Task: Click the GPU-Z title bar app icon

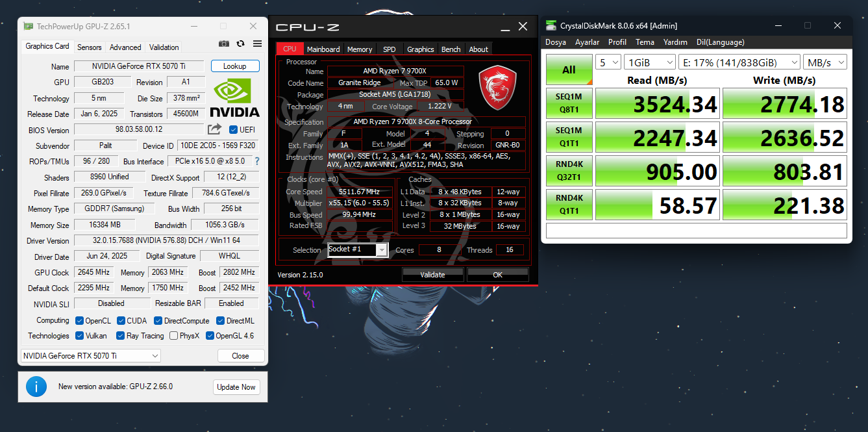Action: (x=29, y=27)
